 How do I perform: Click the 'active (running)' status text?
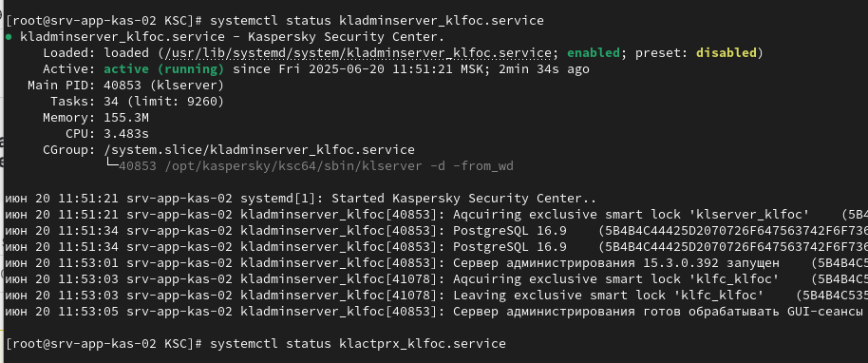(164, 69)
